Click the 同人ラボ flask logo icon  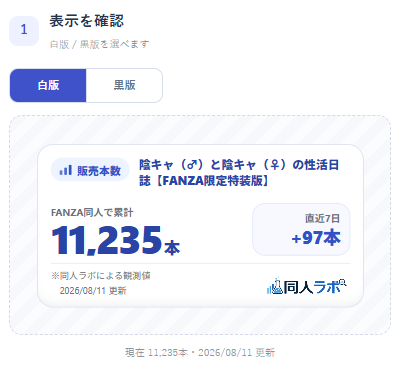[275, 286]
